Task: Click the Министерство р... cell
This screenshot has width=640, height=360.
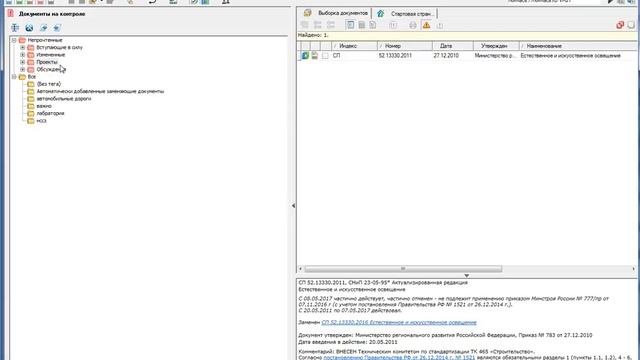Action: tap(496, 56)
